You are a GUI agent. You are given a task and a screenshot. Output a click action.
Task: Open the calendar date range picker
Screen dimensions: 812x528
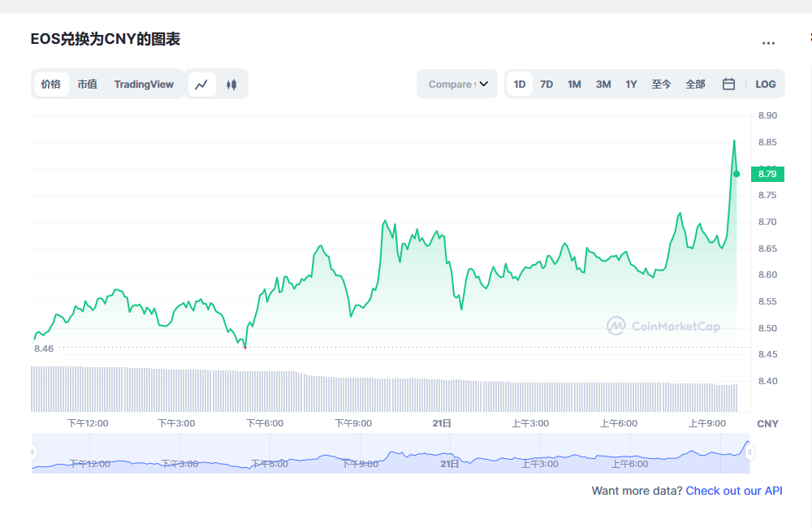click(728, 84)
